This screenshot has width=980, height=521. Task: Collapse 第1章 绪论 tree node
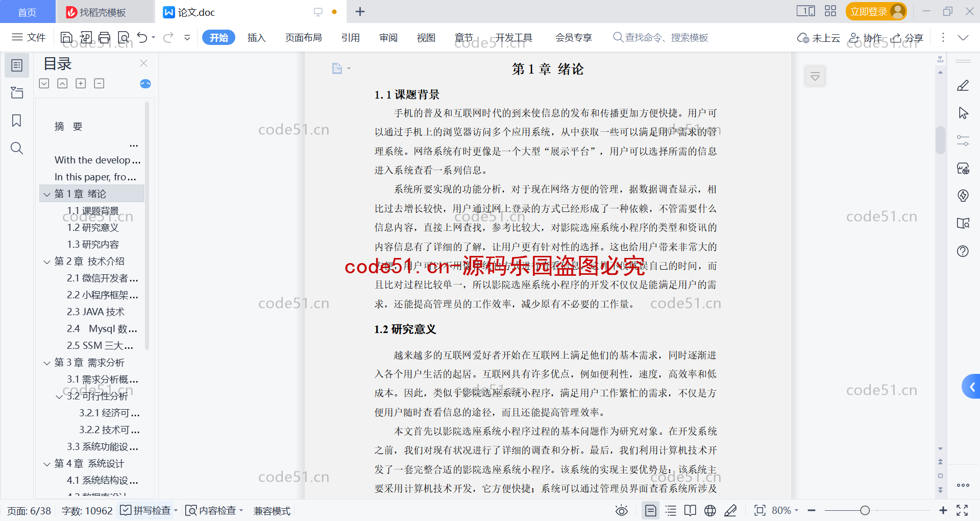(x=47, y=194)
